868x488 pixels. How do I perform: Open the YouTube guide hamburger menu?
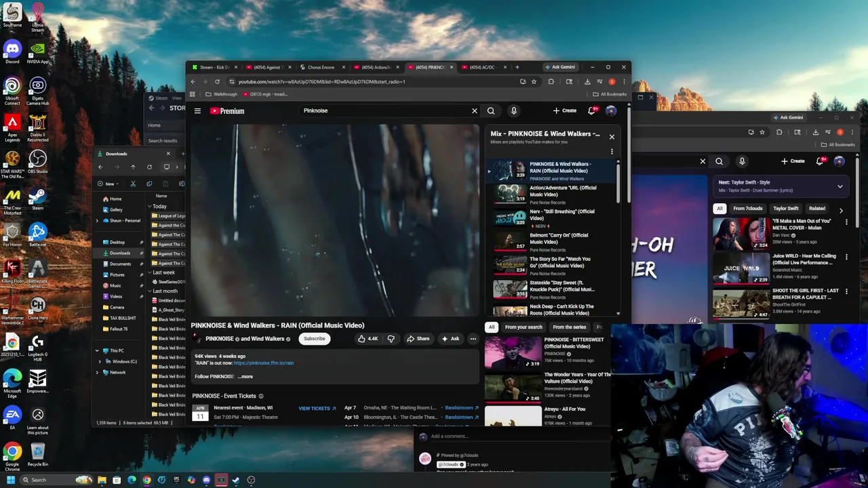[197, 111]
